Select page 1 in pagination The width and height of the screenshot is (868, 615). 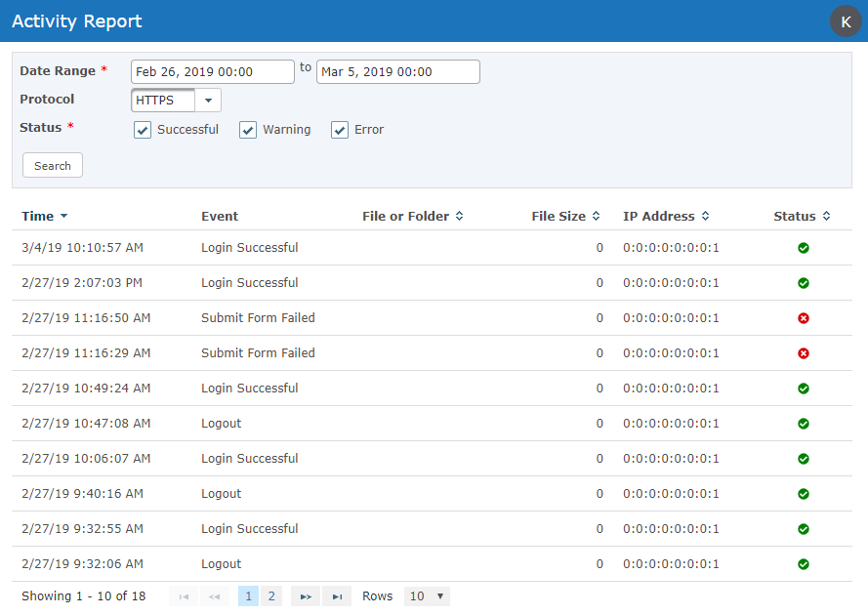pyautogui.click(x=248, y=596)
